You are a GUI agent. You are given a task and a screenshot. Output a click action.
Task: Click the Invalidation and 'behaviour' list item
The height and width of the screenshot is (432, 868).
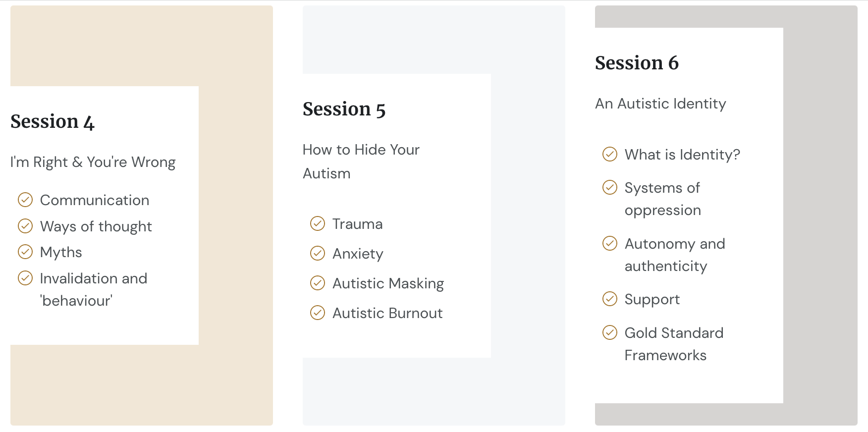(x=83, y=289)
